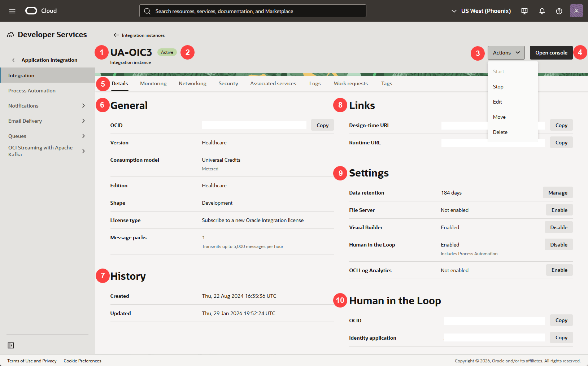Click the search magnifier icon

[x=147, y=11]
